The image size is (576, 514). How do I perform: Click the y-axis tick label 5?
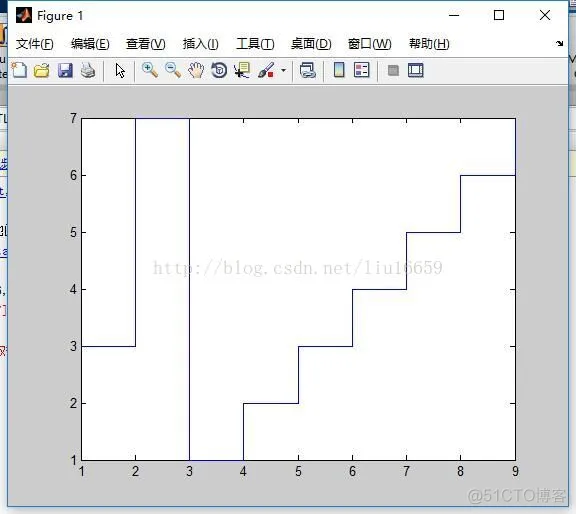[73, 233]
